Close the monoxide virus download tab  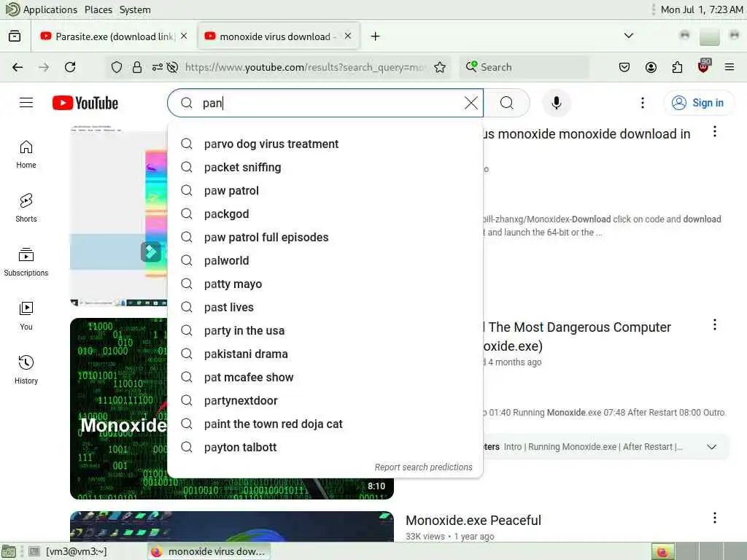[348, 36]
